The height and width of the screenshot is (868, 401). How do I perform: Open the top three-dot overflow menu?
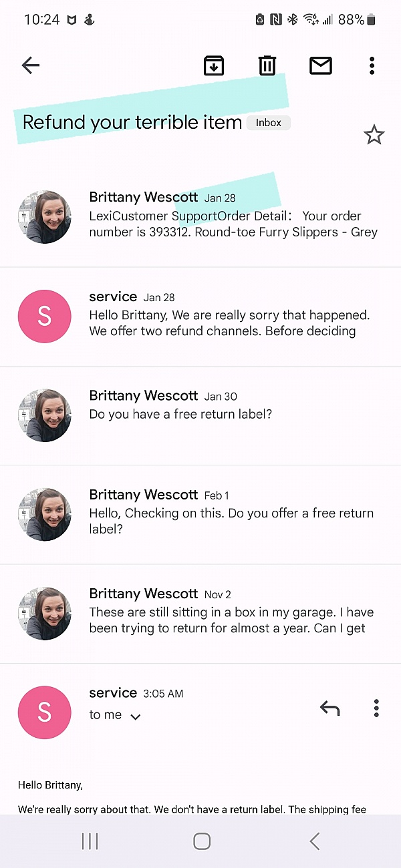[372, 65]
